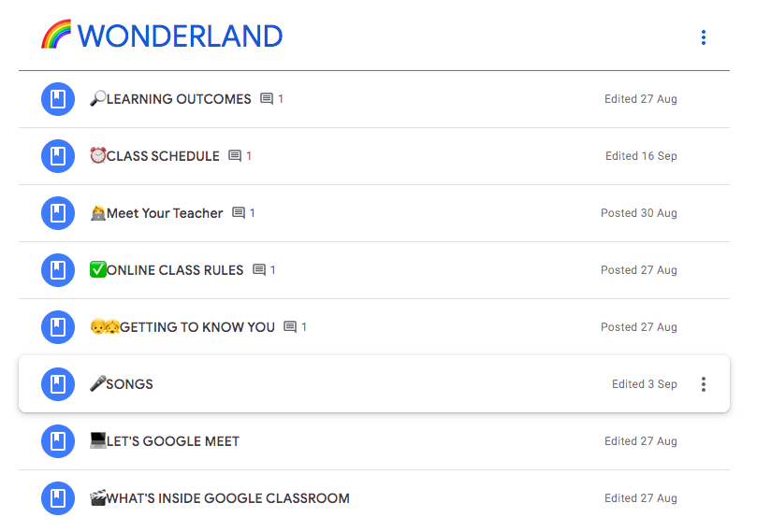Click the material icon beside CLASS SCHEDULE
Screen dimensions: 771x532
point(58,156)
